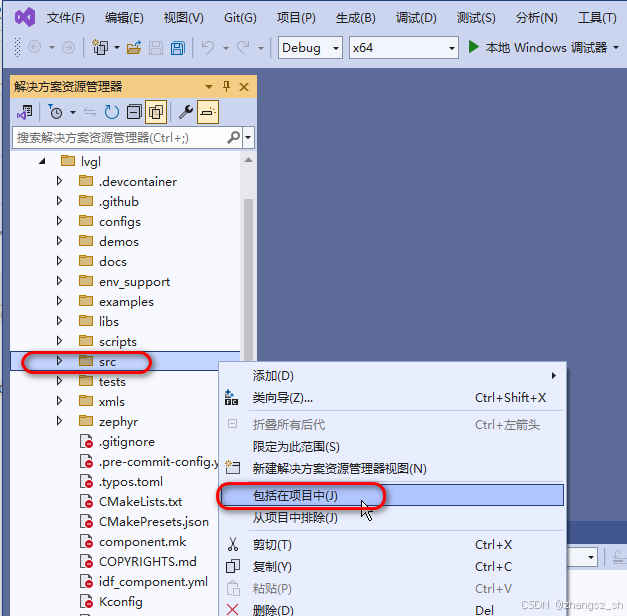Open the 文件(F) menu
Viewport: 627px width, 616px height.
click(x=66, y=18)
